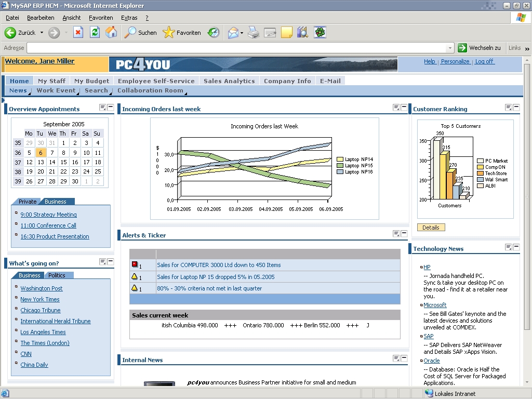Viewport: 532px width, 399px height.
Task: Collapse the Technology News panel
Action: pos(516,247)
